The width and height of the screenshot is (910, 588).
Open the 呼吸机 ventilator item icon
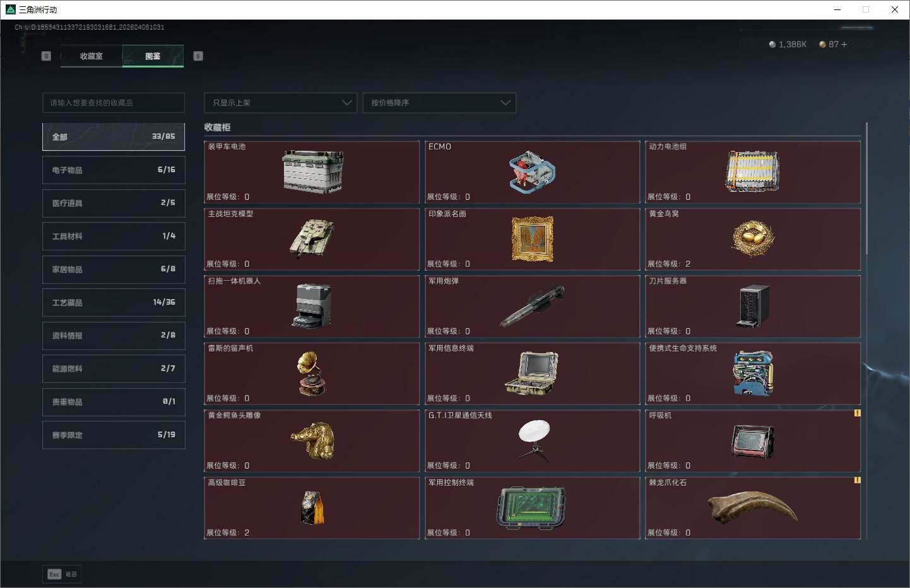tap(753, 440)
